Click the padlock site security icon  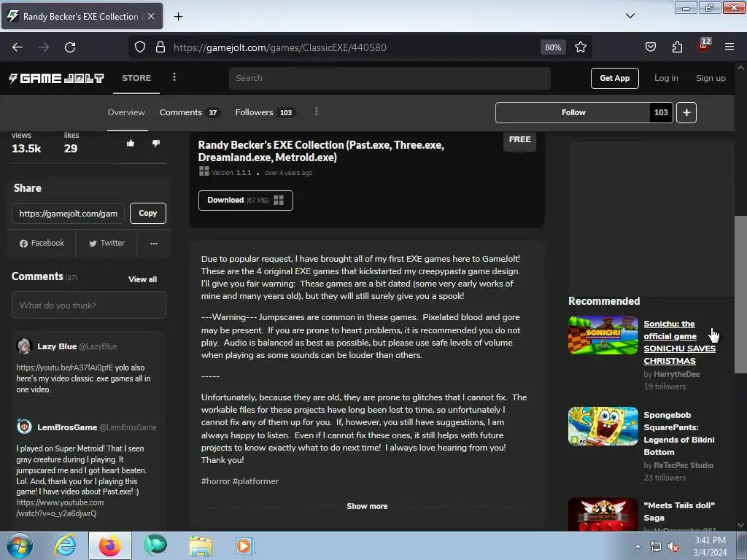click(160, 47)
